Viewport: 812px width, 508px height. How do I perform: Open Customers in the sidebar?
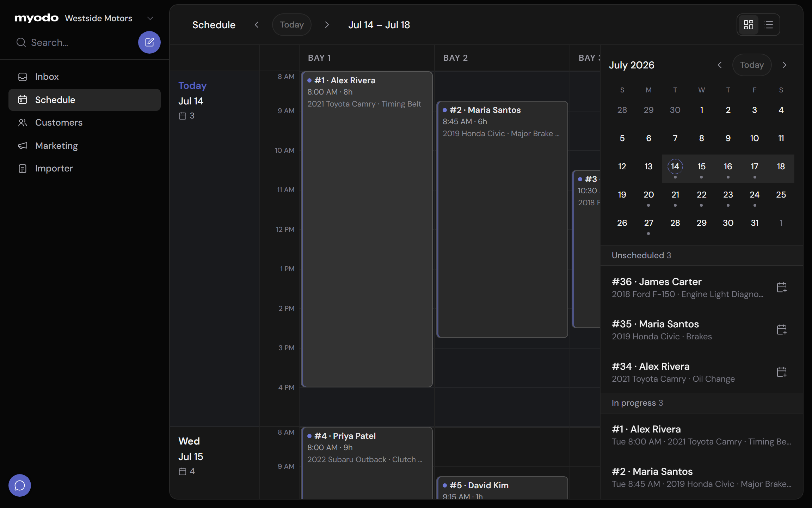pyautogui.click(x=85, y=122)
